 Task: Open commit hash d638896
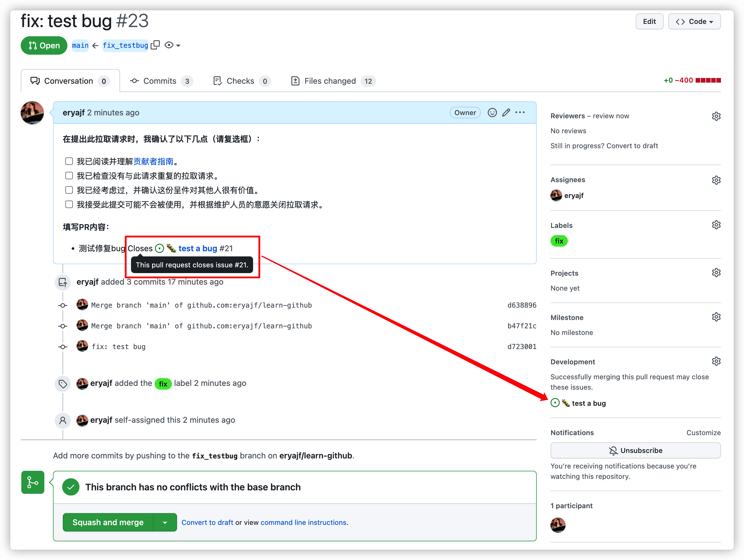pyautogui.click(x=521, y=305)
